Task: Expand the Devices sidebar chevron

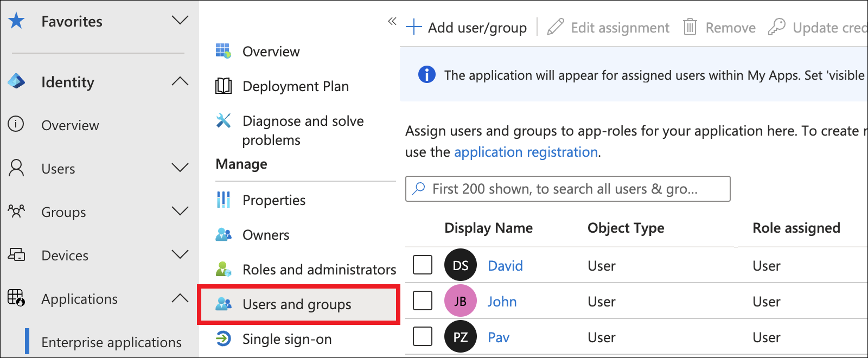Action: pos(180,254)
